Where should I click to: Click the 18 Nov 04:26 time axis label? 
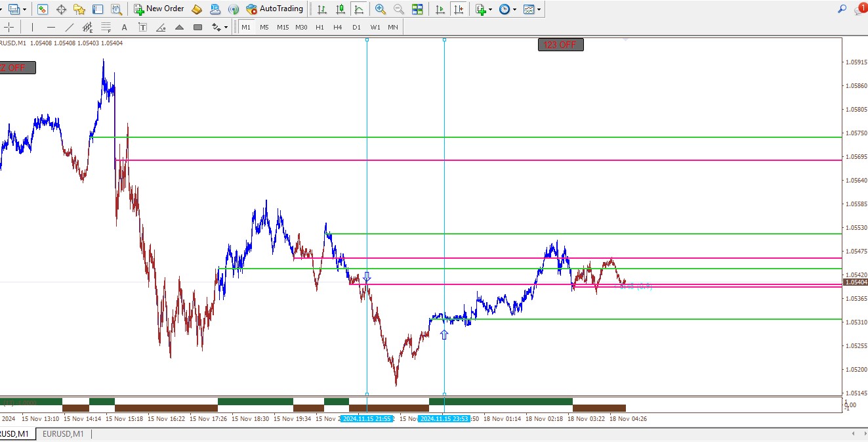pos(629,418)
